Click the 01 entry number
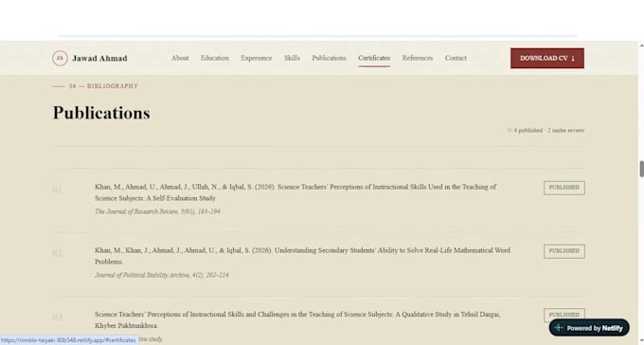 pos(57,190)
